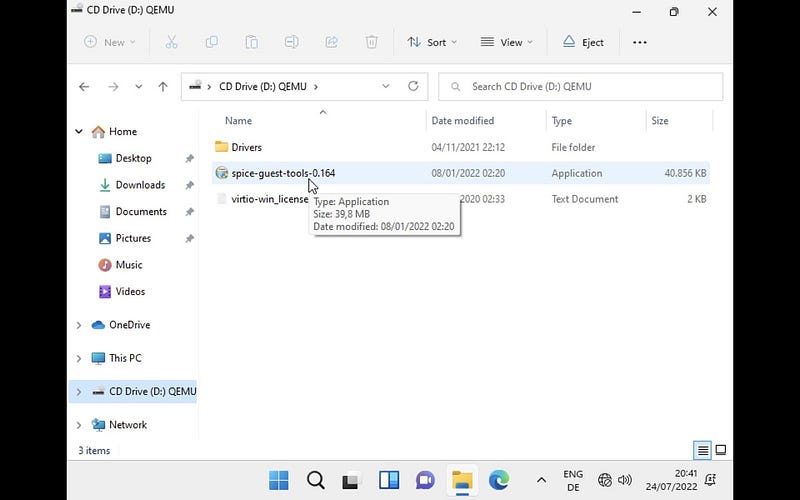Open Videos in navigation pane
The height and width of the screenshot is (500, 800).
(130, 291)
